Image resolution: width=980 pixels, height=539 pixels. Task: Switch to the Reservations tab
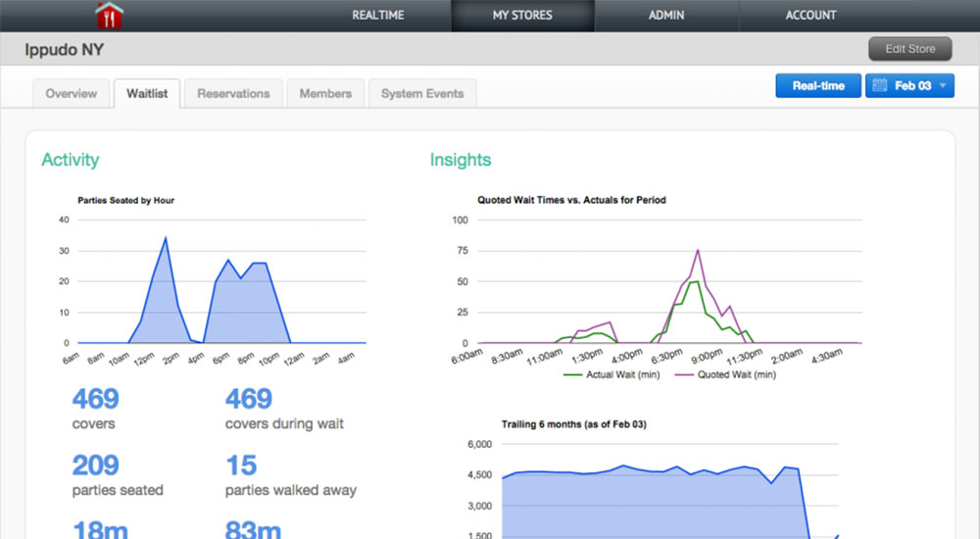click(234, 94)
